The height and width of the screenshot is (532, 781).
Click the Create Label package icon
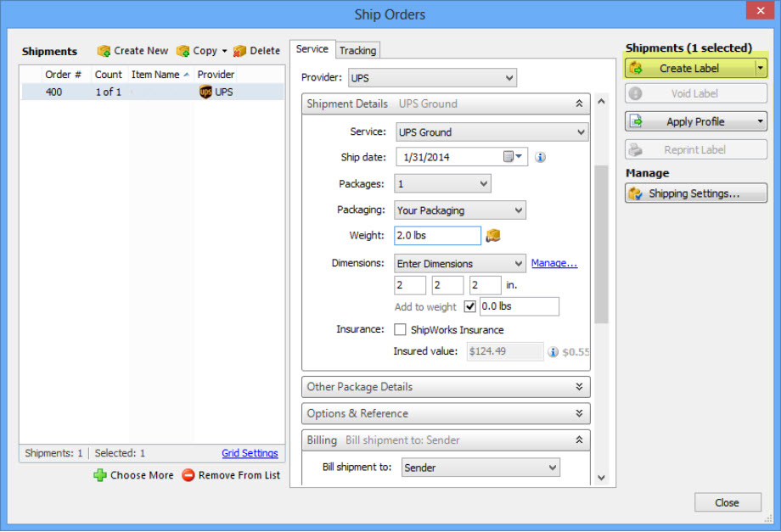[x=636, y=68]
